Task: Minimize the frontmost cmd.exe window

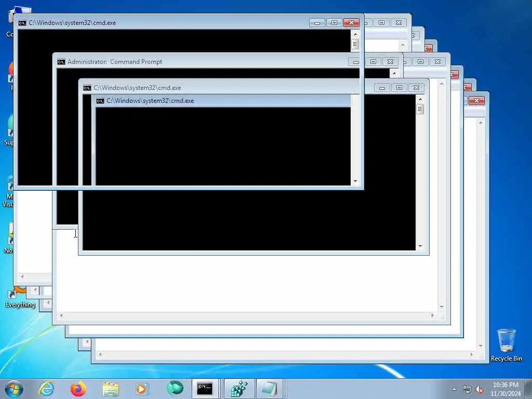Action: [317, 23]
